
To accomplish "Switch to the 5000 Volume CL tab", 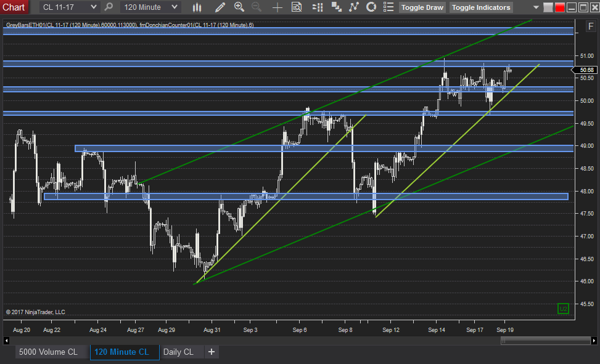I will click(x=48, y=352).
